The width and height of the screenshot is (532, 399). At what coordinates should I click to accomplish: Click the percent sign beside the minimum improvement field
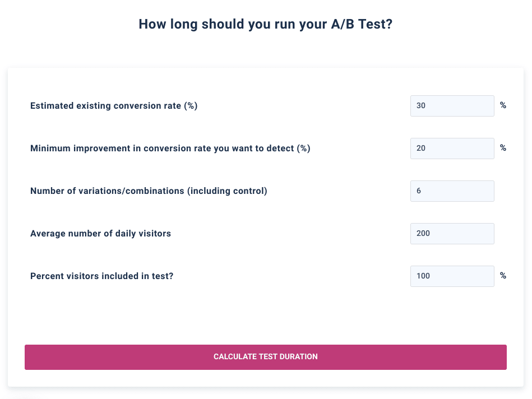click(x=503, y=148)
